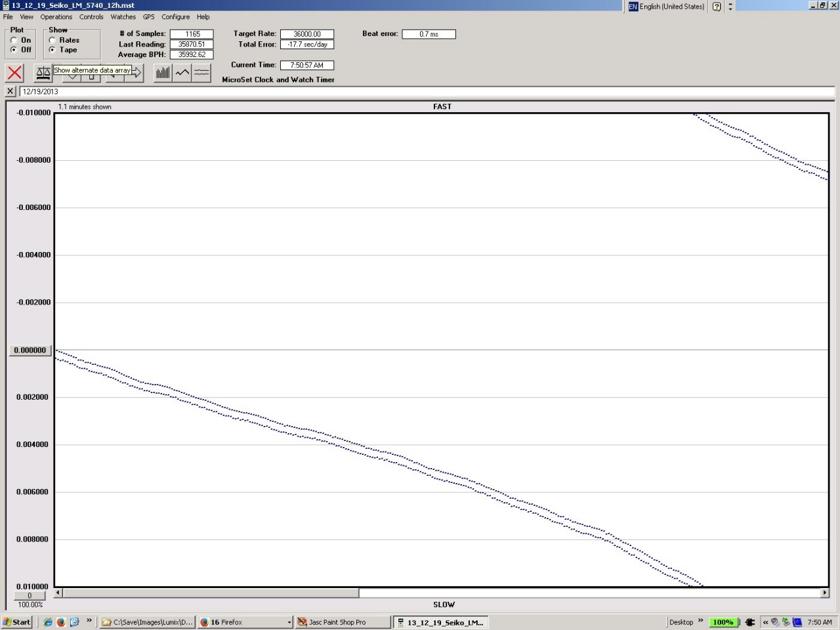Image resolution: width=840 pixels, height=630 pixels.
Task: Click the balance scale toolbar icon
Action: (43, 73)
